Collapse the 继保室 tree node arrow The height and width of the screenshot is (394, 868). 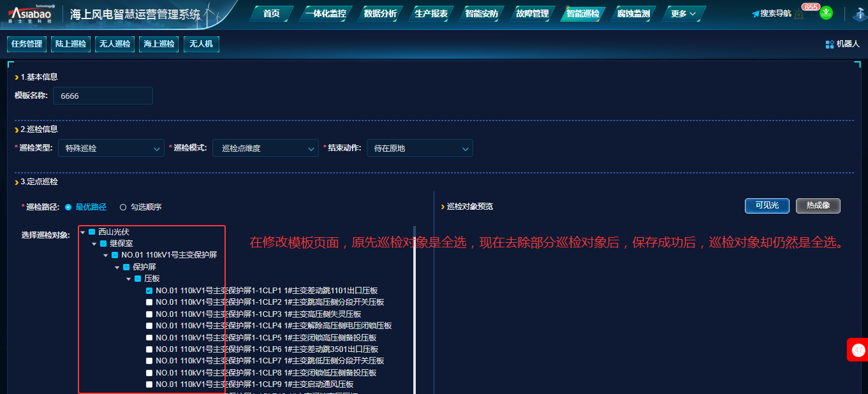[x=94, y=244]
